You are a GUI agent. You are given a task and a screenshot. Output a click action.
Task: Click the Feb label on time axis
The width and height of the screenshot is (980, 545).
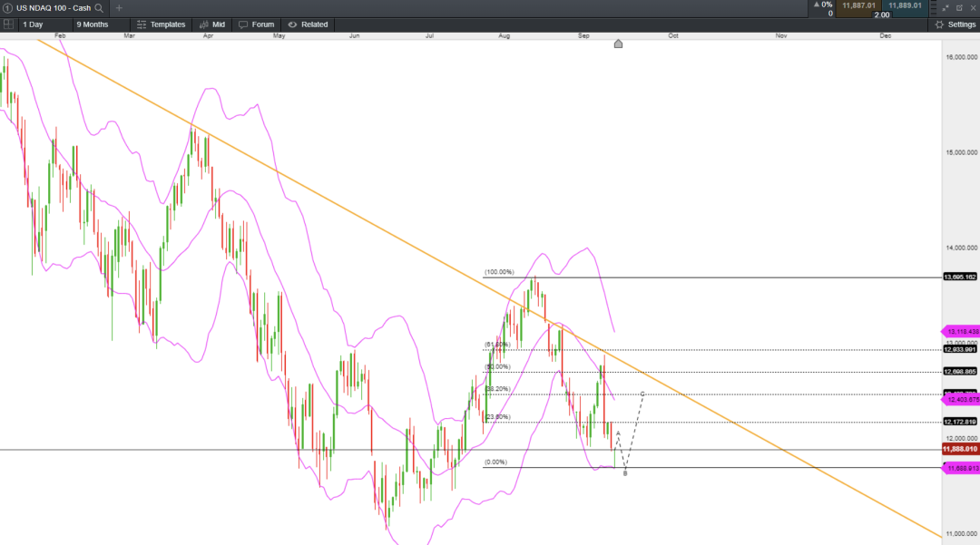tap(60, 35)
